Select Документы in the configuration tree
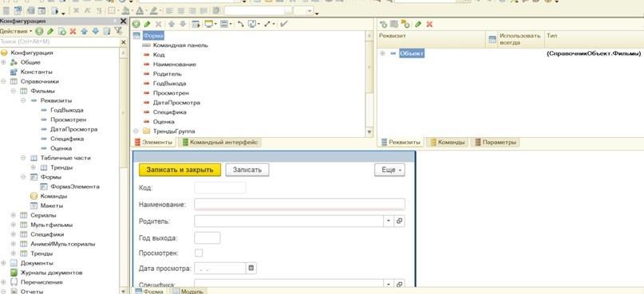 [x=37, y=263]
